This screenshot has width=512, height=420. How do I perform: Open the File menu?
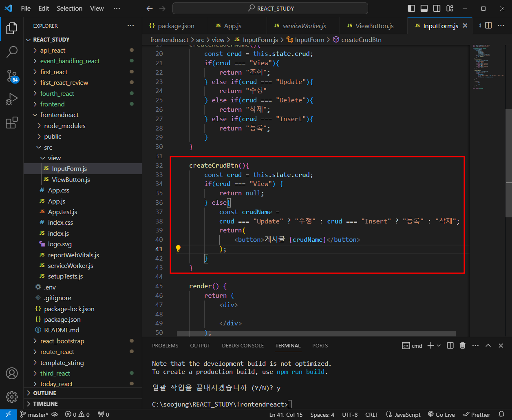click(x=26, y=9)
